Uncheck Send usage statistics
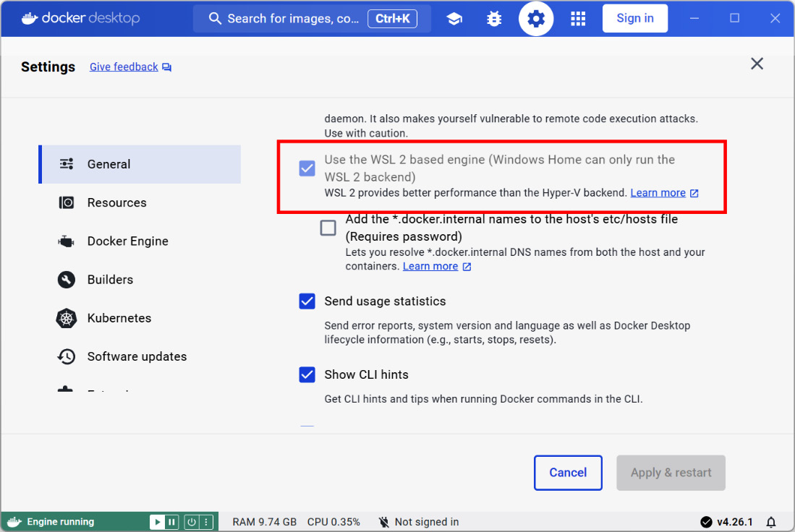The width and height of the screenshot is (795, 532). (x=307, y=301)
